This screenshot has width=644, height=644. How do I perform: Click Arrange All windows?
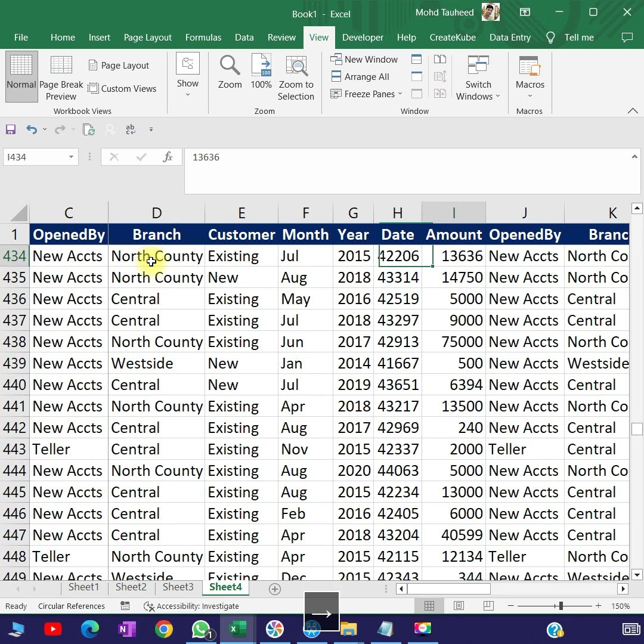[x=360, y=77]
